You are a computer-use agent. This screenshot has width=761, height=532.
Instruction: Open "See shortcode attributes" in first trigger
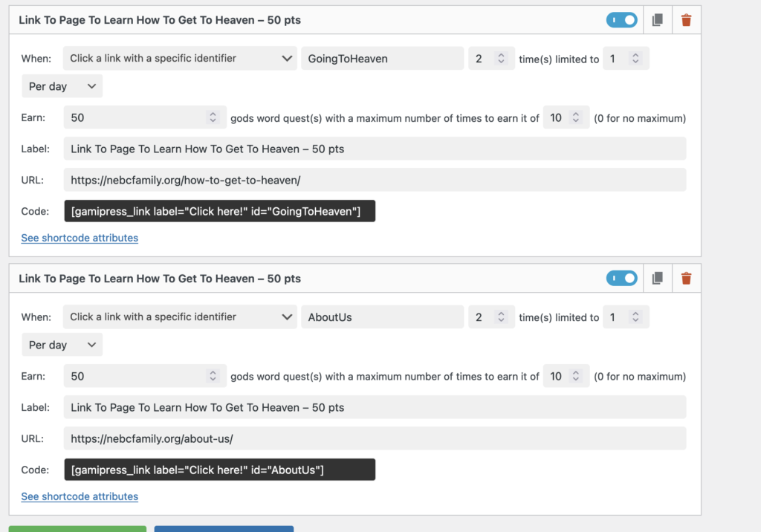pyautogui.click(x=80, y=238)
